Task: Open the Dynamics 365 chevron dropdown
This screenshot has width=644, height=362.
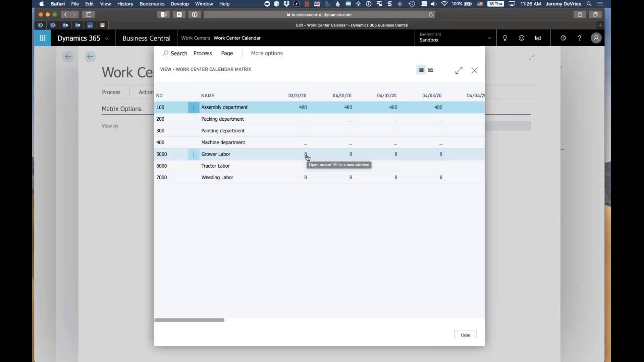Action: [x=107, y=39]
